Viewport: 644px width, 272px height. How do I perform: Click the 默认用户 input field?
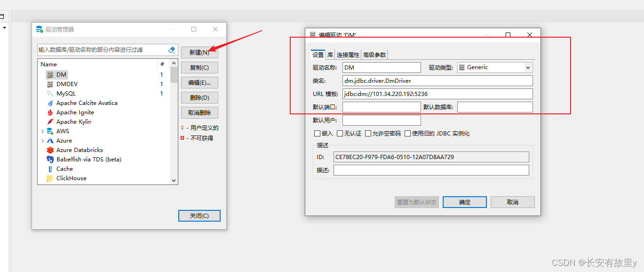coord(382,120)
